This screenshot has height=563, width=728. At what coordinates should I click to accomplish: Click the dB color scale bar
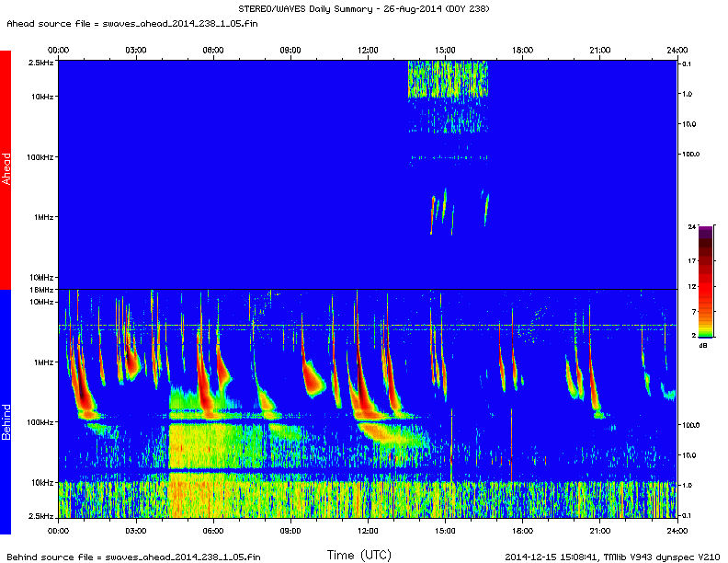(705, 282)
